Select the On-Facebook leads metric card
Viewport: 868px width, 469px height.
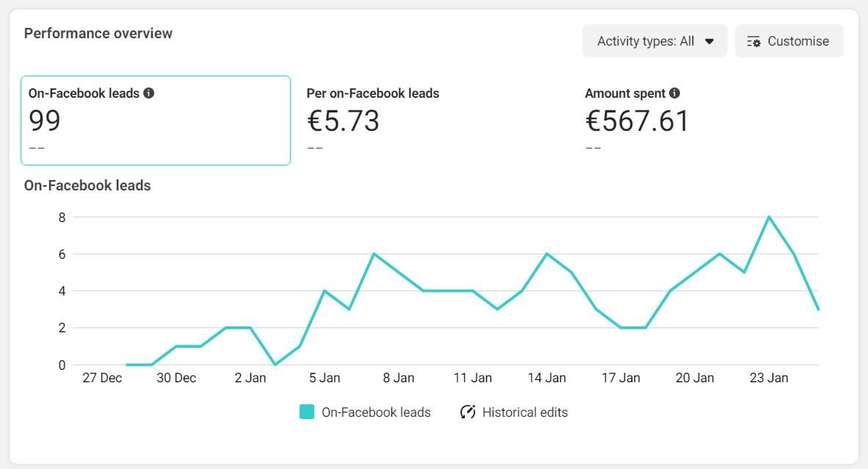click(x=156, y=121)
